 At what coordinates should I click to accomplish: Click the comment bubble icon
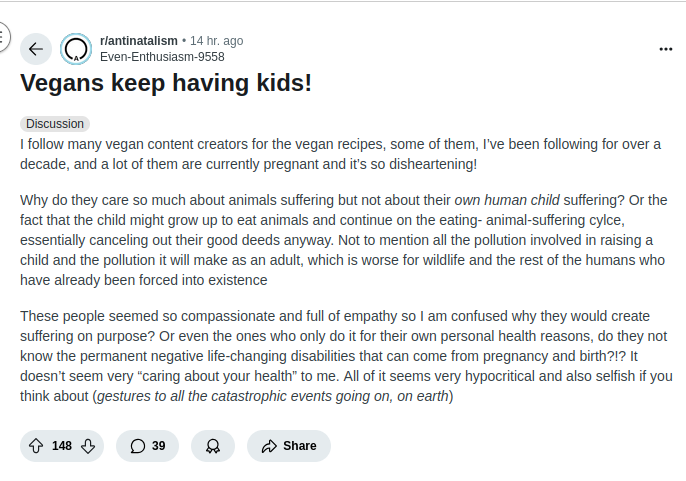coord(137,446)
